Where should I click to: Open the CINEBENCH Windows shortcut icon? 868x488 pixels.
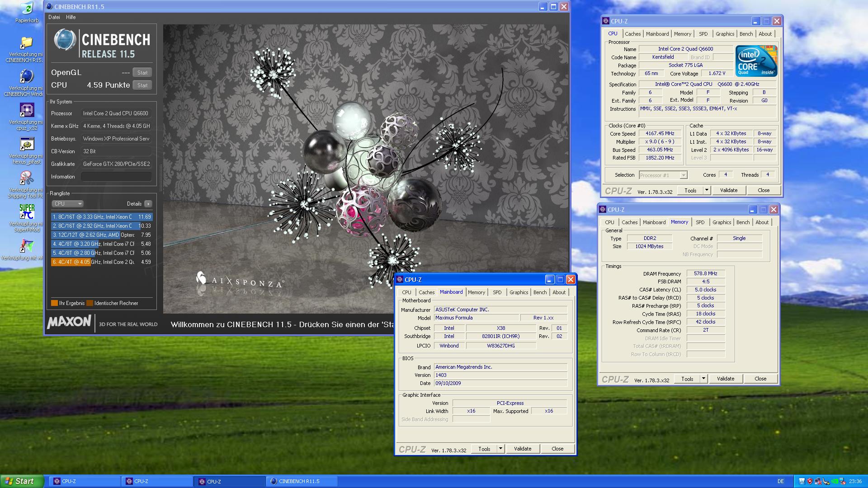(27, 77)
